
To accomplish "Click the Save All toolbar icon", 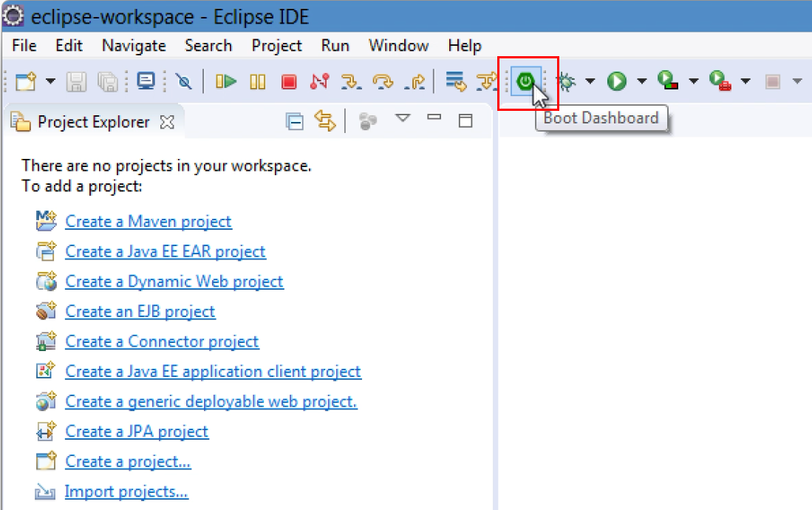I will [x=108, y=82].
